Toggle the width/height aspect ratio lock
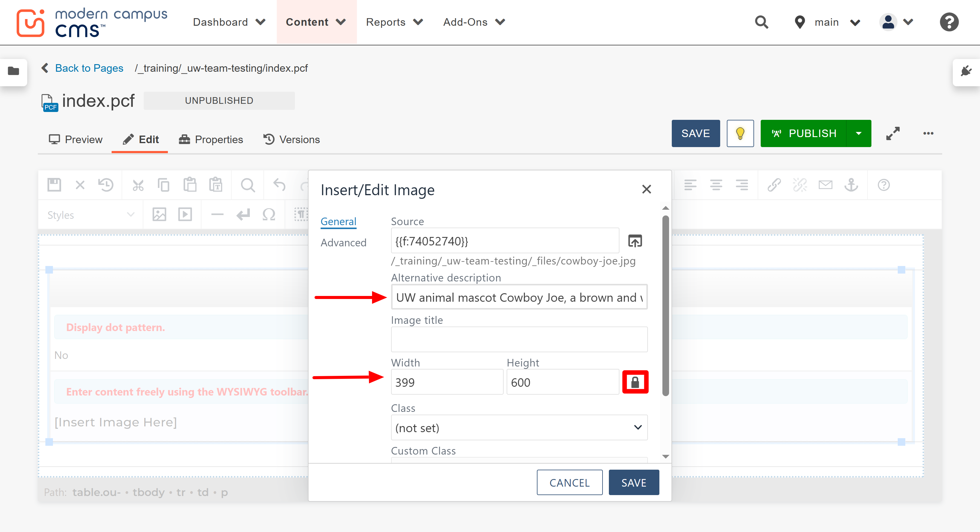 (x=635, y=382)
